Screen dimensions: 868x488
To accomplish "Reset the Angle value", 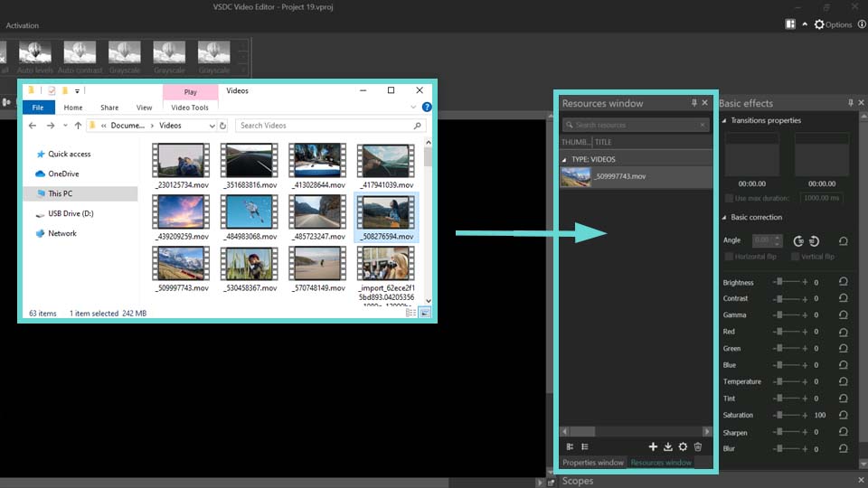I will coord(843,241).
